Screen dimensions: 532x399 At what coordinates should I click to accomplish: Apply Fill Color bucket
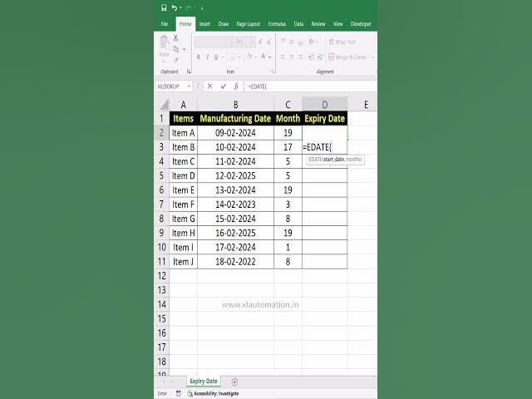pos(249,57)
